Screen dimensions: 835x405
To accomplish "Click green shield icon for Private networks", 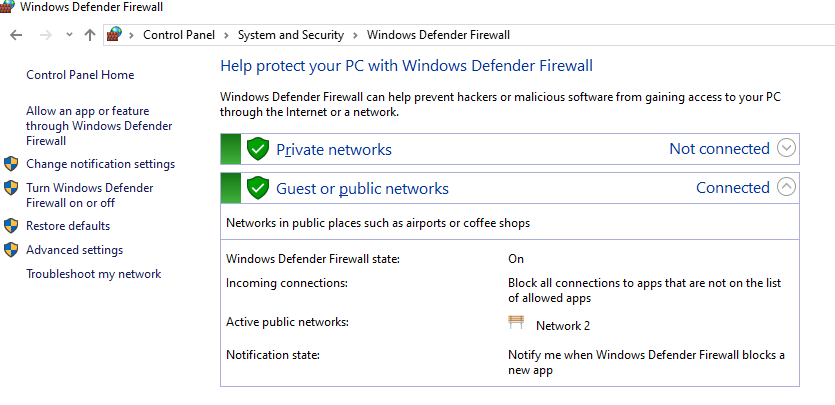I will coord(258,149).
